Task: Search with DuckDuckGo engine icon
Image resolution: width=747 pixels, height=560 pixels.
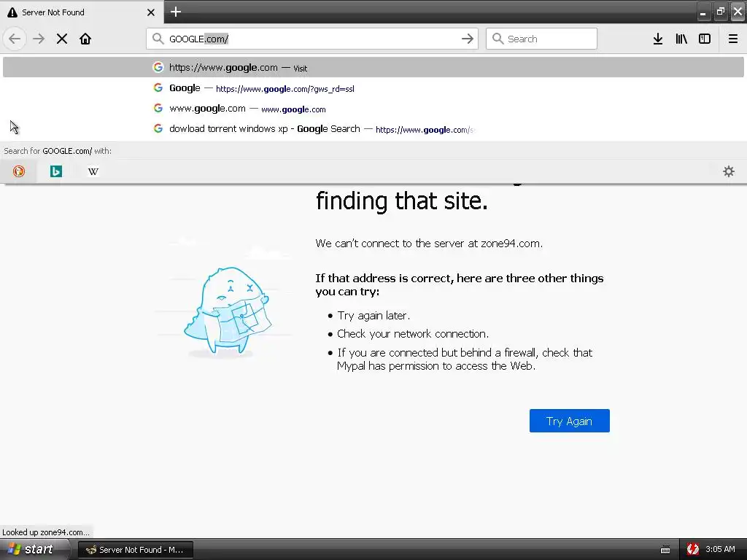Action: point(18,171)
